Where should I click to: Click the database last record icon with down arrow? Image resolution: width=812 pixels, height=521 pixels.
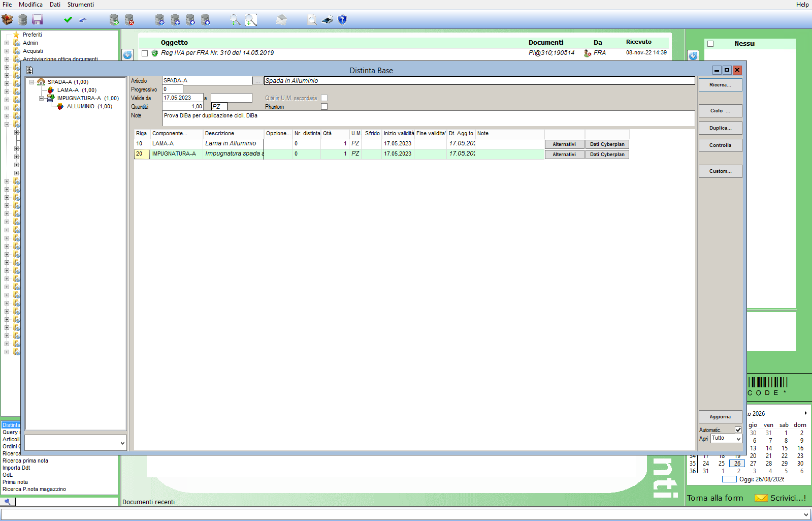point(206,20)
